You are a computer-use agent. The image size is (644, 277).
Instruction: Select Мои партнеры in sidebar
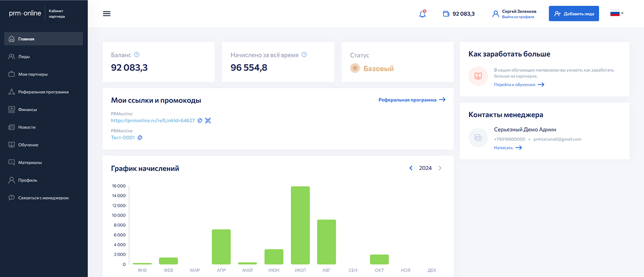click(x=33, y=74)
